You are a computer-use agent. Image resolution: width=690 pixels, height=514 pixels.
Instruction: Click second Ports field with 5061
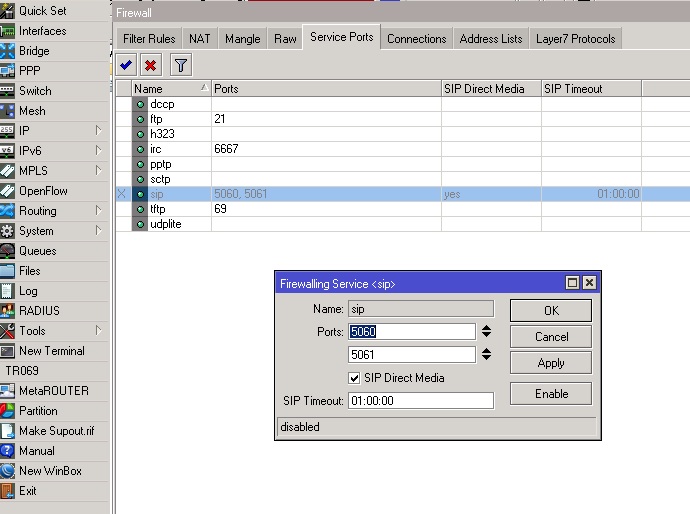(412, 354)
